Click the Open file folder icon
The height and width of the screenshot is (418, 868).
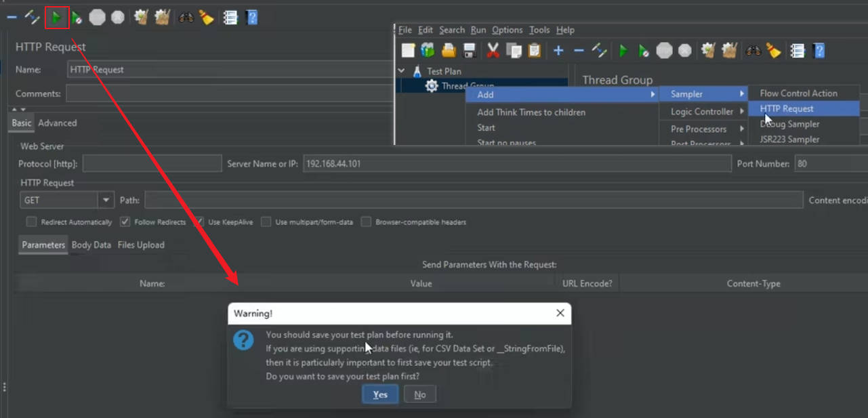pyautogui.click(x=449, y=50)
